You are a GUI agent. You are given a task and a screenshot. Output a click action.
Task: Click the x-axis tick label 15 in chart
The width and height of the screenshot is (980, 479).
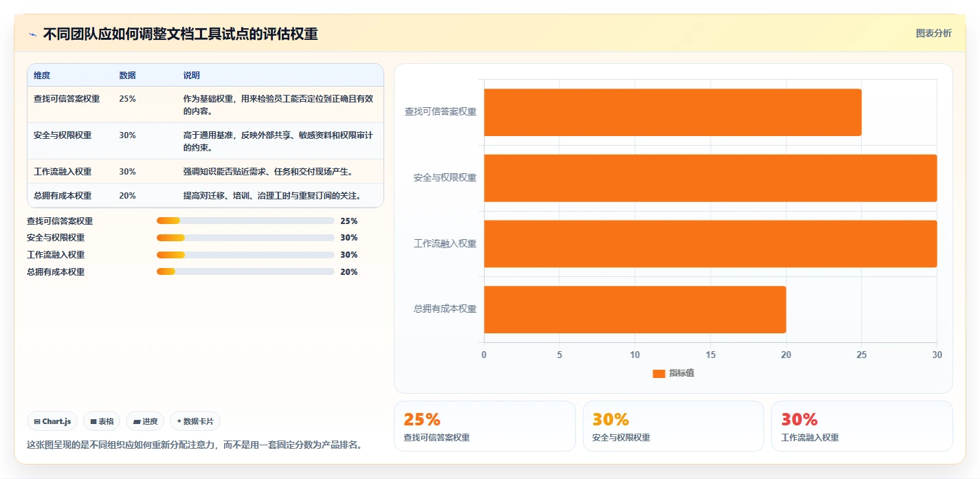click(x=711, y=355)
